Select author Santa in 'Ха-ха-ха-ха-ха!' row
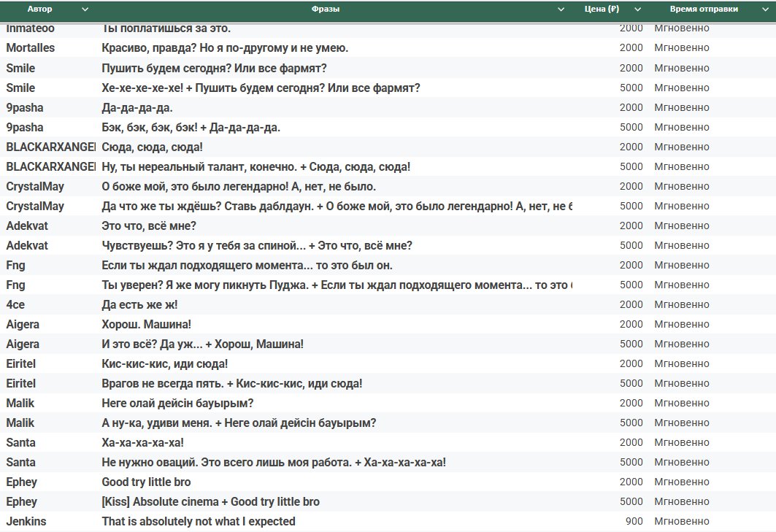This screenshot has height=532, width=776. [x=20, y=442]
